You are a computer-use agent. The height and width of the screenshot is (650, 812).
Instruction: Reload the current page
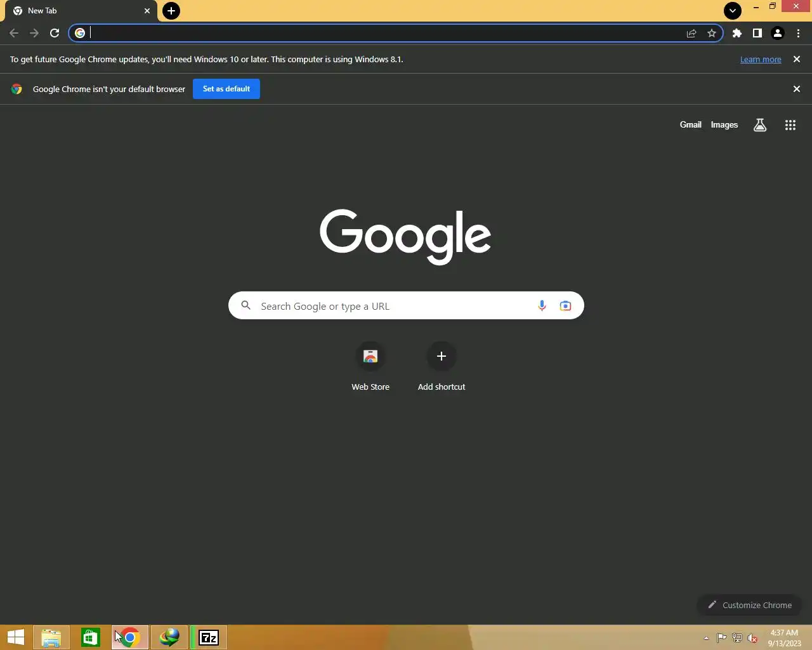[x=55, y=33]
